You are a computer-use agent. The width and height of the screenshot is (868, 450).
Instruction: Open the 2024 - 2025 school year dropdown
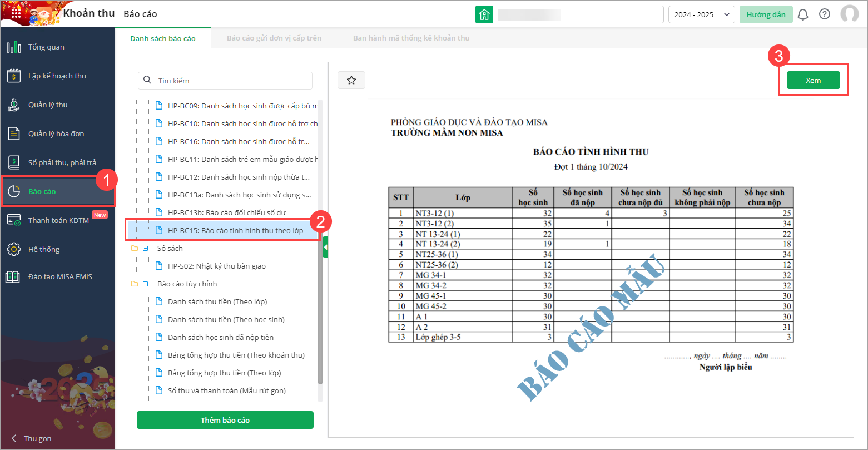(x=702, y=14)
